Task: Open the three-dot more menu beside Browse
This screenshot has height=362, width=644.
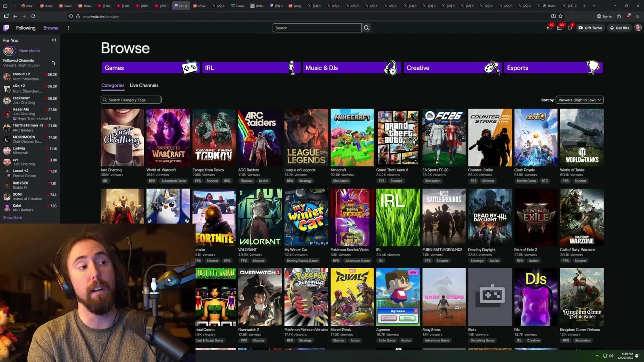Action: 68,28
